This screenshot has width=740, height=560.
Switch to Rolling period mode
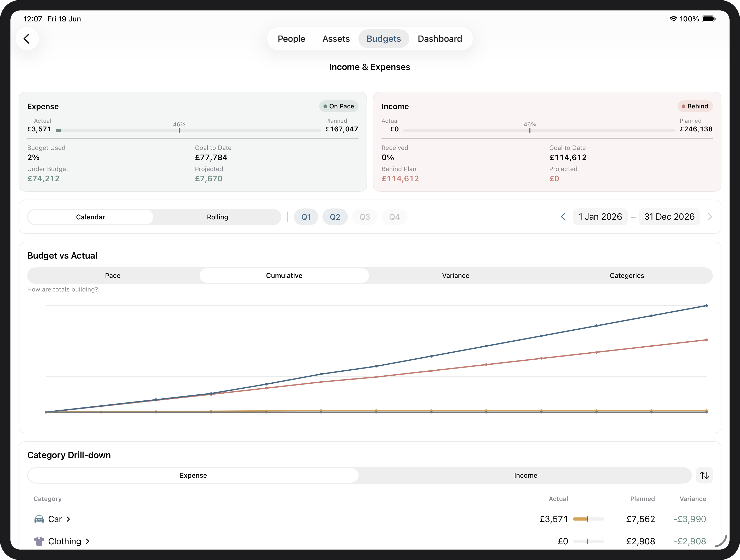point(217,217)
